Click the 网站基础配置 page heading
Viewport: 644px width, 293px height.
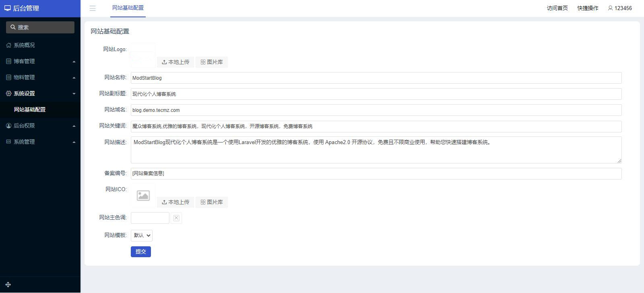pyautogui.click(x=110, y=31)
